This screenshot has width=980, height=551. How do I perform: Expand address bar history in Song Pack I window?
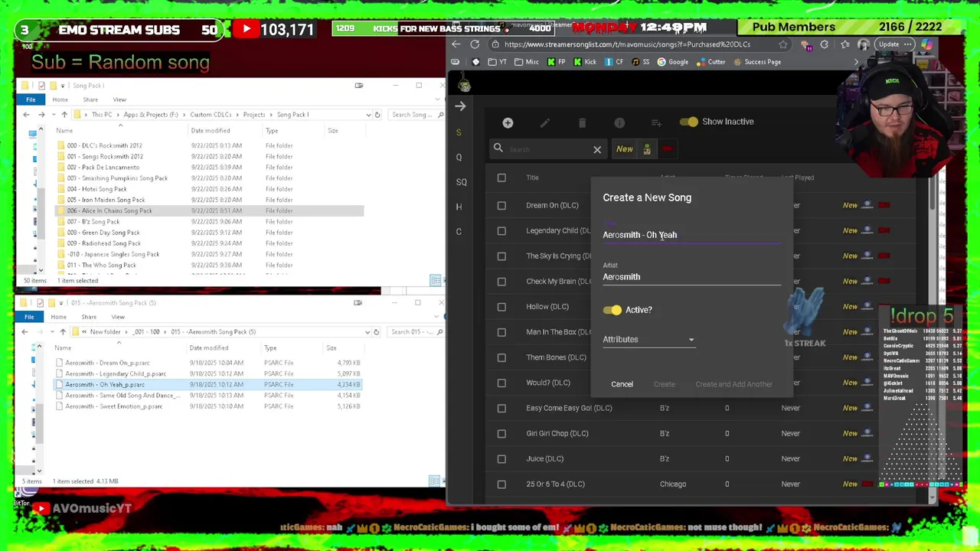367,115
